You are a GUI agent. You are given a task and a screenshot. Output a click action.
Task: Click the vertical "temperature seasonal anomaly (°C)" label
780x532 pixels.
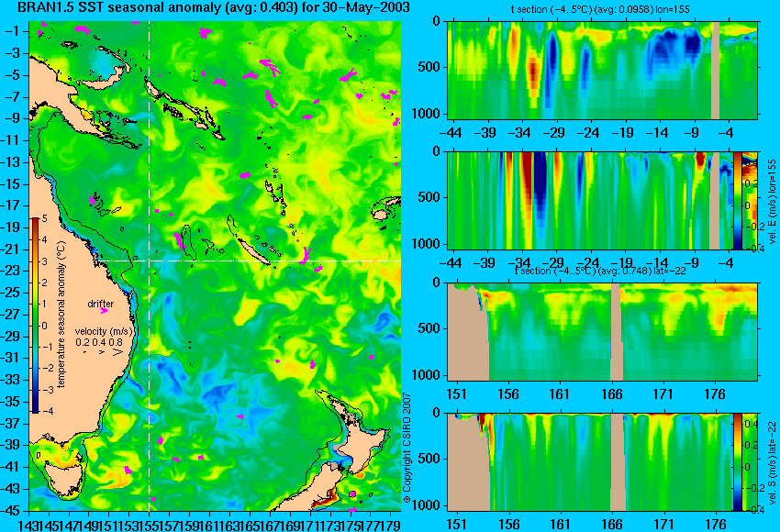pyautogui.click(x=61, y=316)
